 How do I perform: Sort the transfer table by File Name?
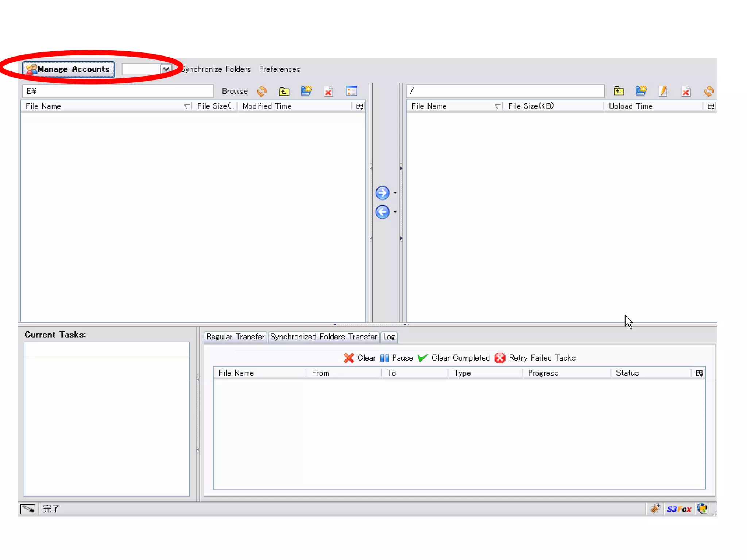(260, 373)
